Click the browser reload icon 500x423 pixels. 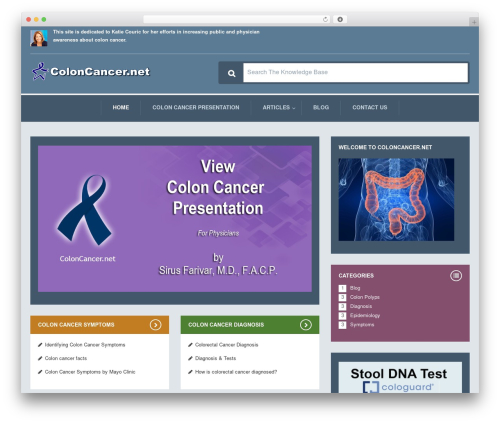[x=325, y=19]
